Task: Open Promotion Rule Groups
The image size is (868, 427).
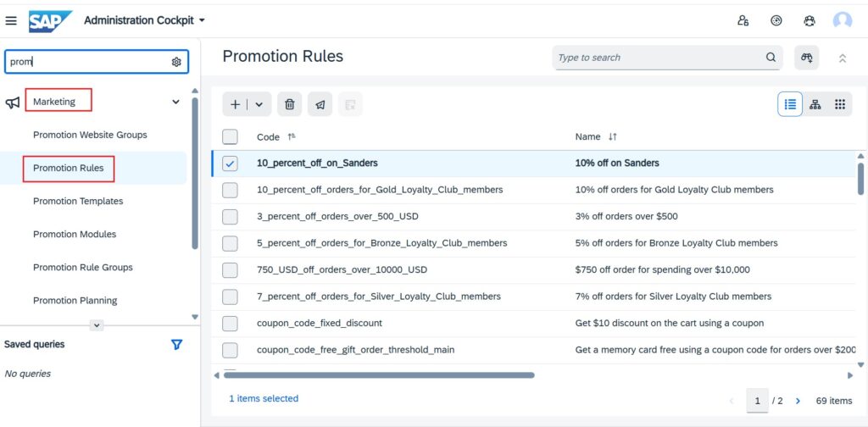Action: pos(83,268)
